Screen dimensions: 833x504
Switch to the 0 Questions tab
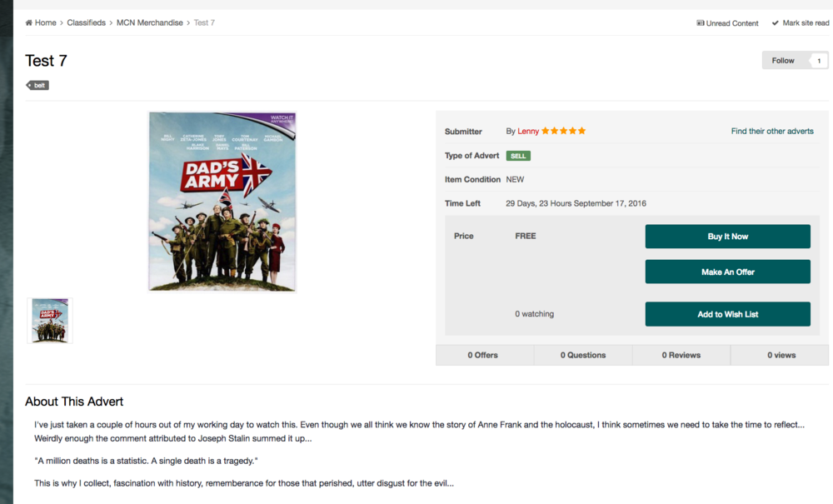pyautogui.click(x=583, y=355)
